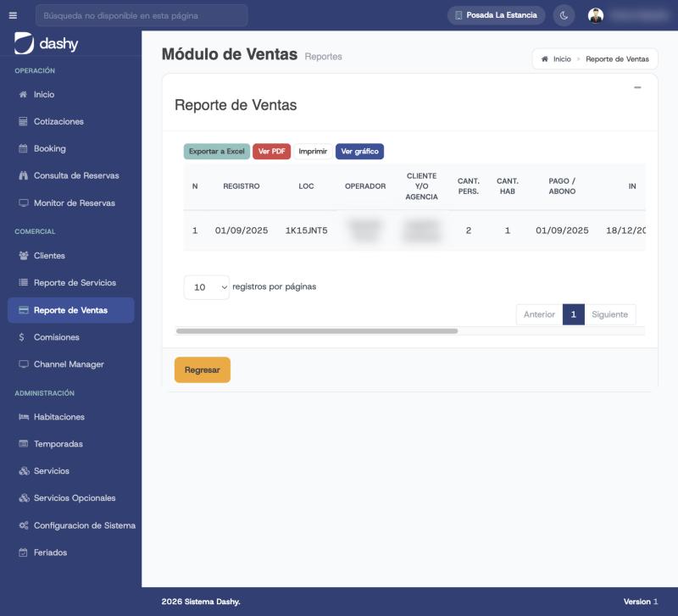Sort by the OPERADOR column header
Viewport: 678px width, 616px height.
[x=365, y=186]
